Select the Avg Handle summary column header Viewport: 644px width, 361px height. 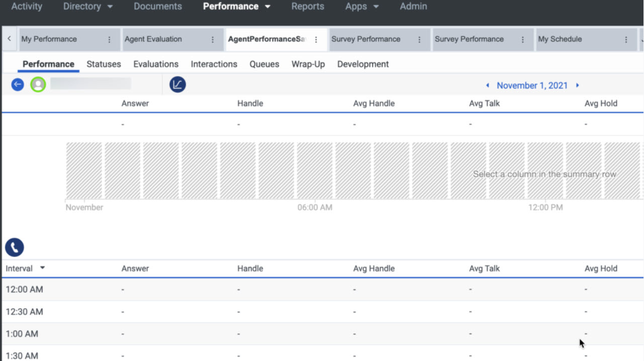374,104
